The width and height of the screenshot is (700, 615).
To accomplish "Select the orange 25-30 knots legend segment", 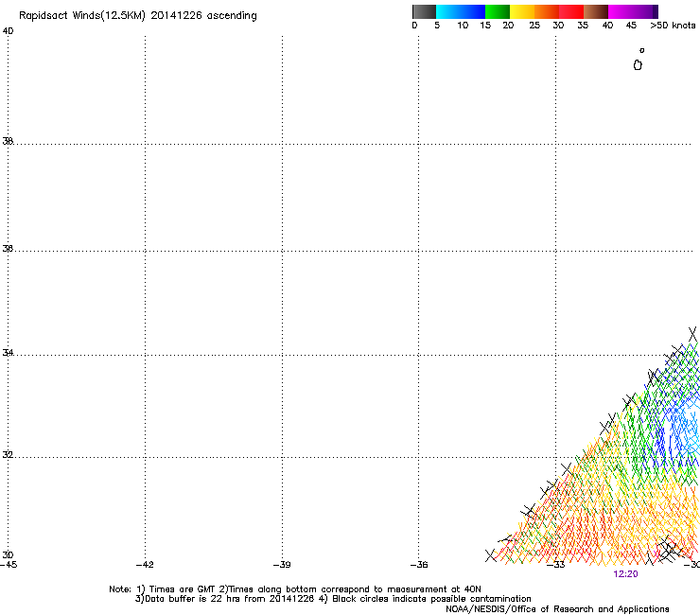I will coord(547,11).
